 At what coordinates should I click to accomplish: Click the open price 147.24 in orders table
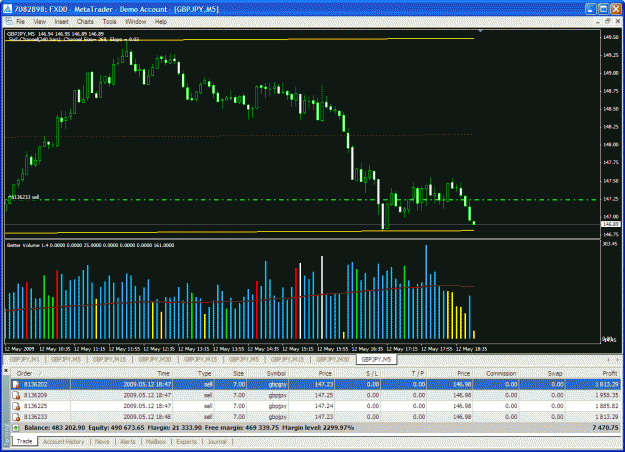pos(323,406)
